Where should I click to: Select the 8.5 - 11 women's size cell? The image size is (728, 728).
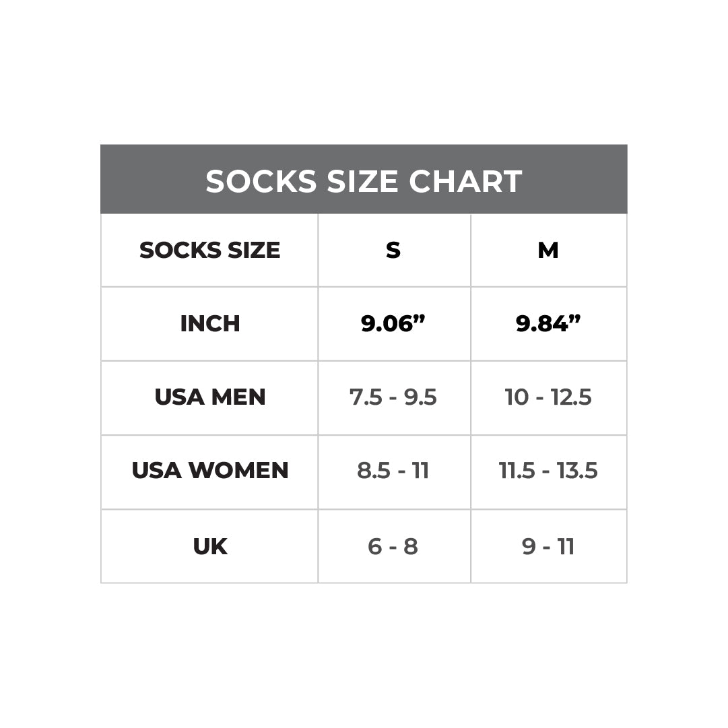(x=393, y=471)
